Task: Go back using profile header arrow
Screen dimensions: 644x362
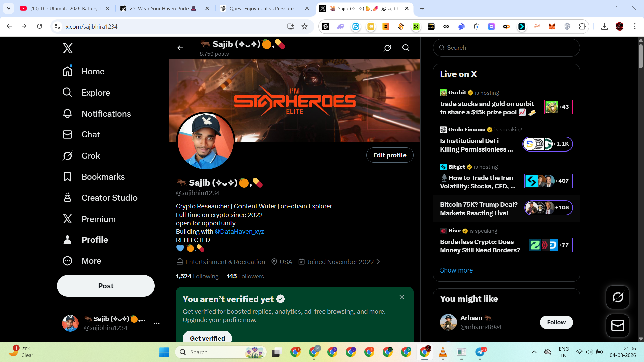Action: coord(180,48)
